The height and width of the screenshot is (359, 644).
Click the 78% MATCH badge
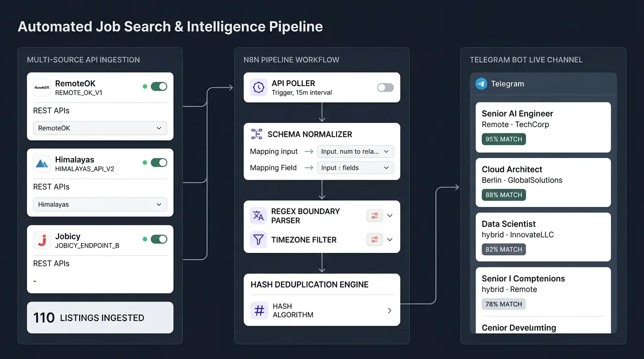504,304
